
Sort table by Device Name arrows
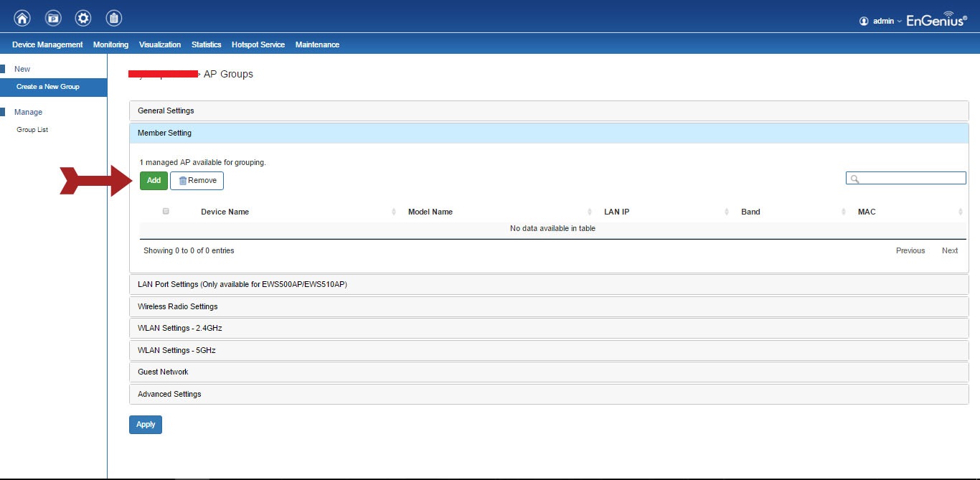pos(394,212)
